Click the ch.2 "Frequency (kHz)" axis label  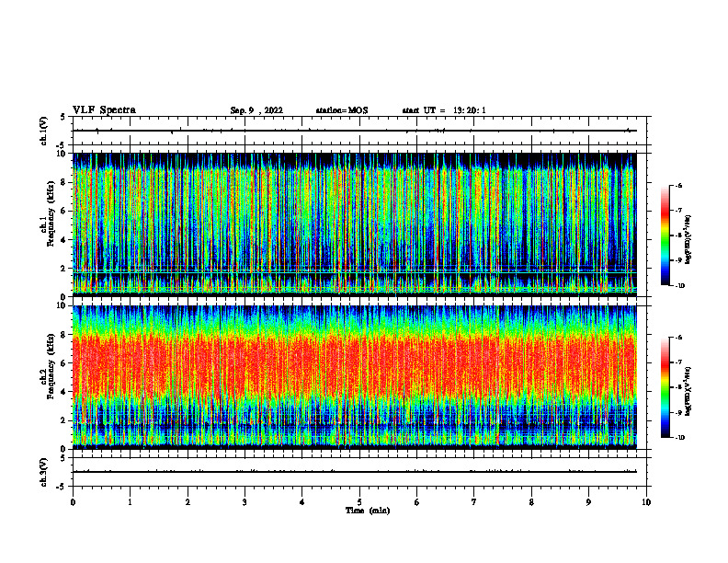pos(51,366)
